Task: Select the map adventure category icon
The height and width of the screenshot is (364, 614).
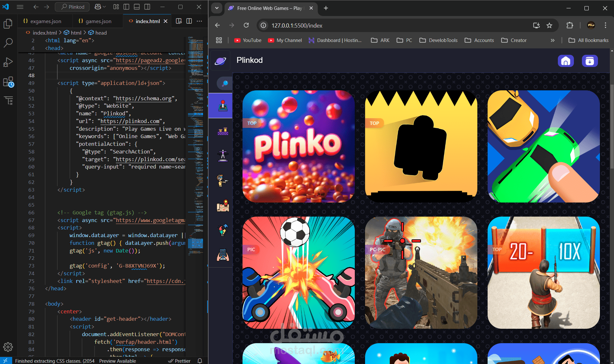Action: click(x=223, y=205)
